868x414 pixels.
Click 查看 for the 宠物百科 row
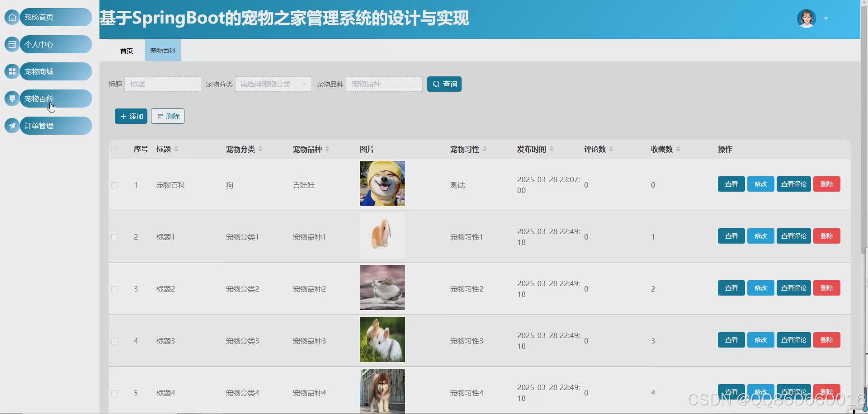[731, 184]
